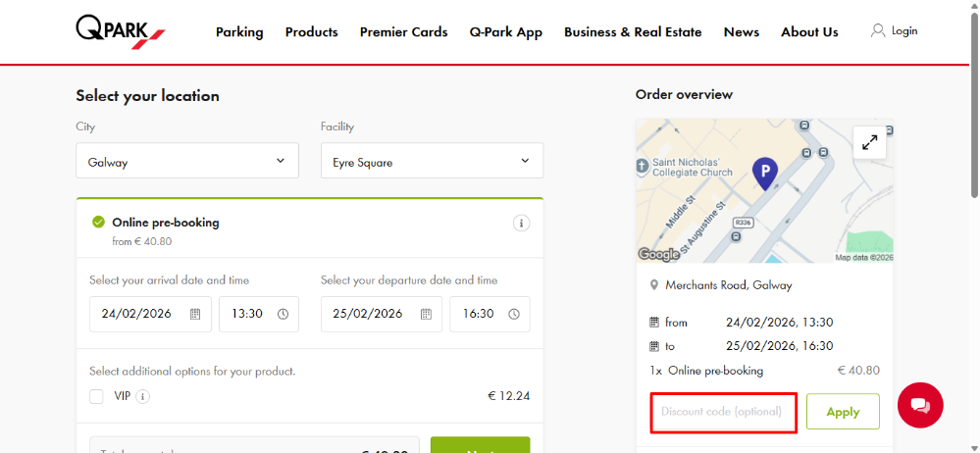The image size is (980, 453).
Task: Click the order price € 40.80
Action: 858,371
